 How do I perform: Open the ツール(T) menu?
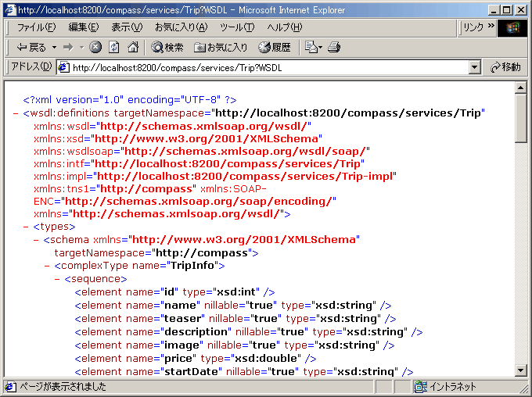237,27
